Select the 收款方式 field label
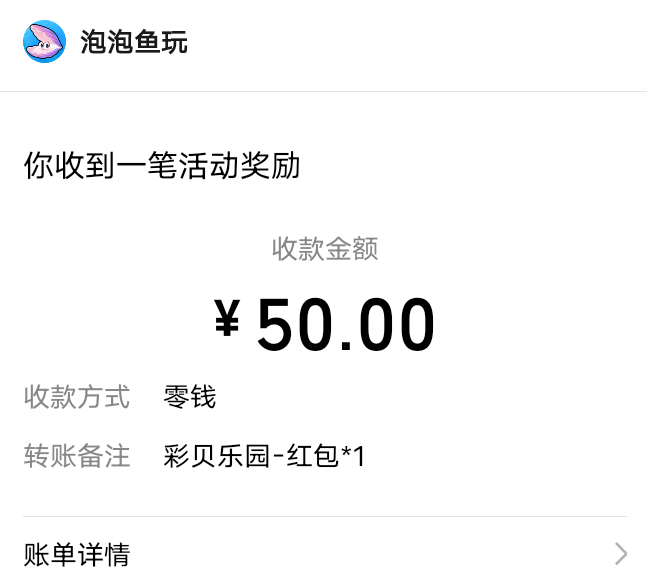647x585 pixels. pyautogui.click(x=77, y=397)
